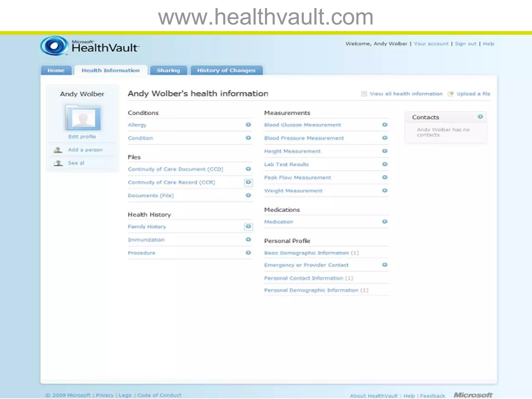Add Family History using its plus icon
Screen dimensions: 532x399
(x=248, y=227)
